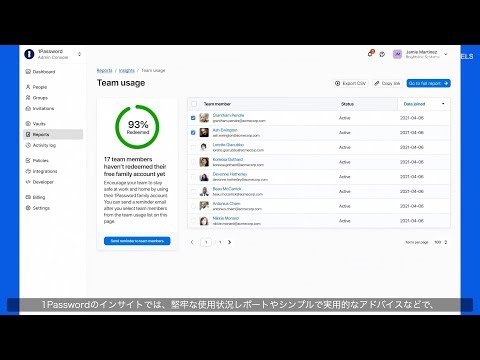Check the Loretta row checkbox
The width and height of the screenshot is (480, 360).
(193, 147)
